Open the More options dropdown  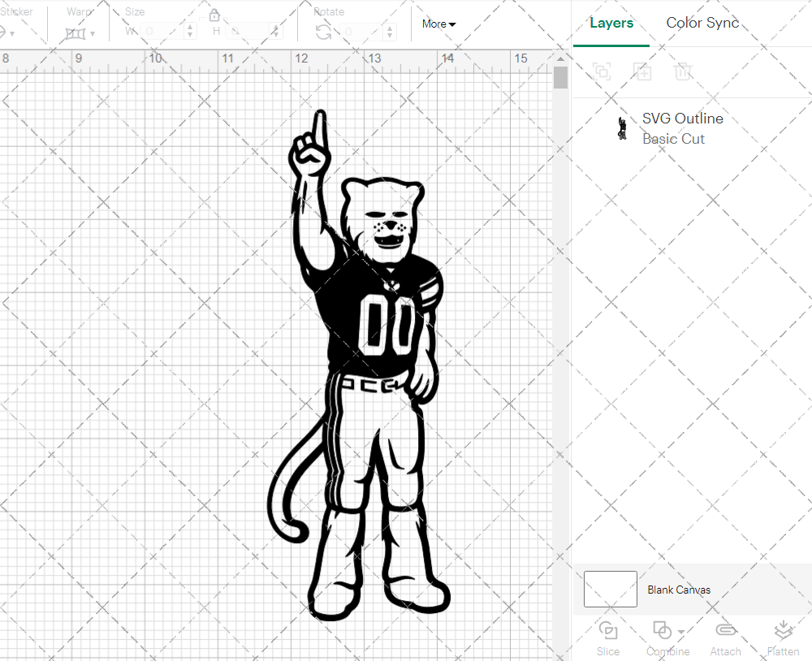click(x=438, y=24)
